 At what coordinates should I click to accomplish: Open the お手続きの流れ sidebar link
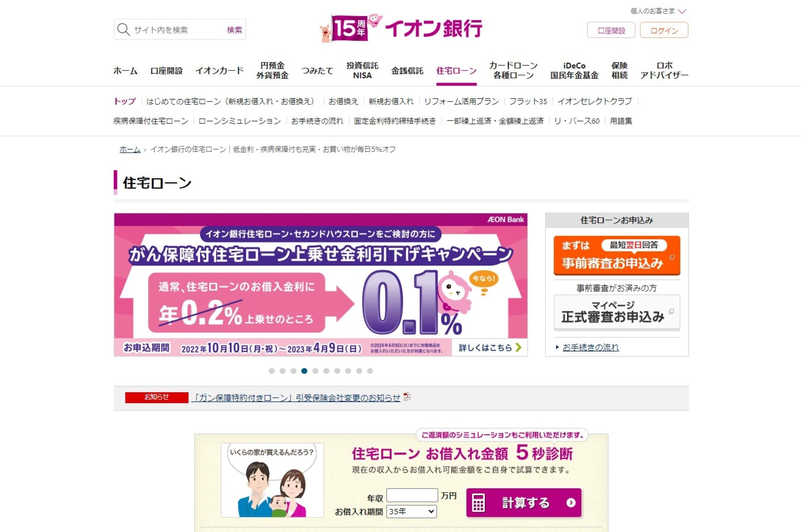(590, 347)
